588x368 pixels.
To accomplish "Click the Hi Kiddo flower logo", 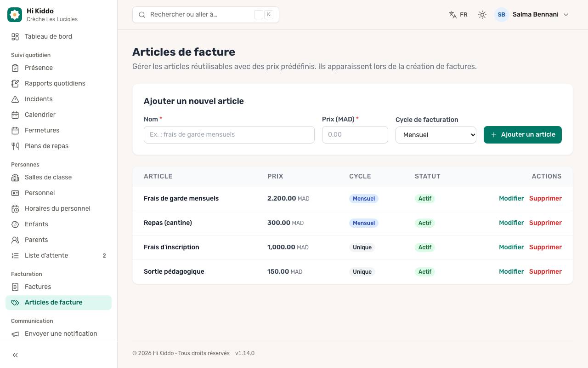I will pyautogui.click(x=15, y=15).
